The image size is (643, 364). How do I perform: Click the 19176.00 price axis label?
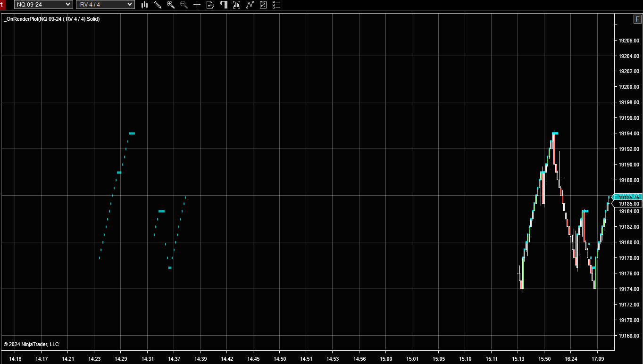(x=629, y=273)
